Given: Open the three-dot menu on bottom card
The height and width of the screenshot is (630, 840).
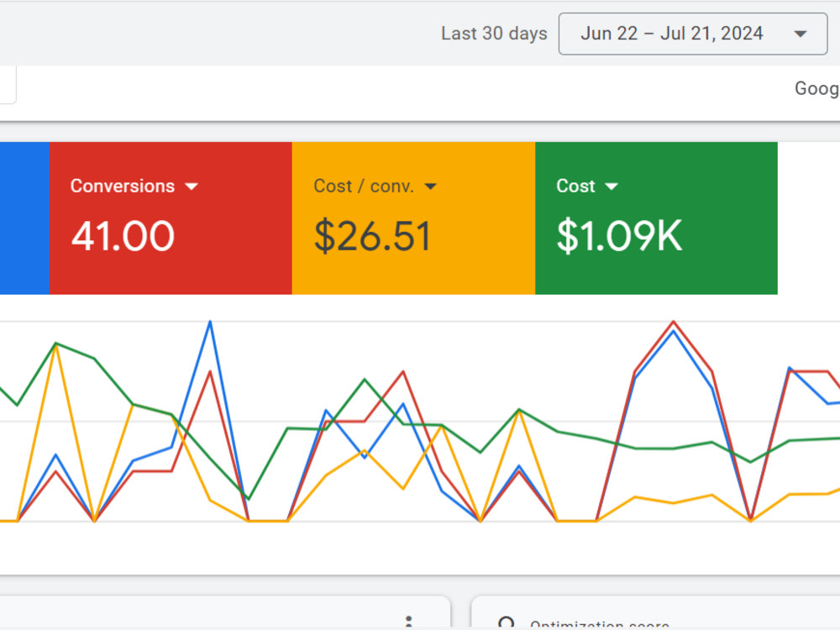Looking at the screenshot, I should [x=409, y=622].
